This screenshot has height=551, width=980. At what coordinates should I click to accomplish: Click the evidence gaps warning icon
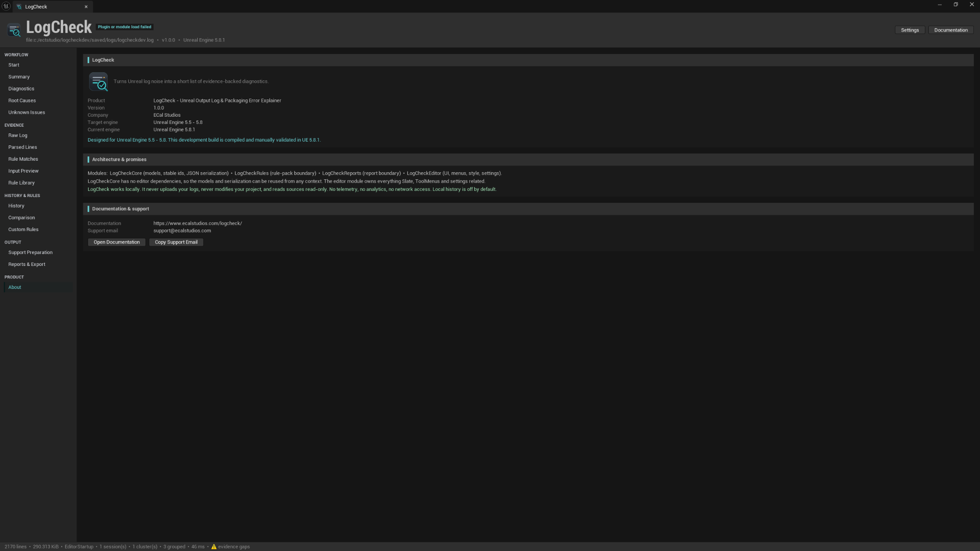(x=214, y=547)
